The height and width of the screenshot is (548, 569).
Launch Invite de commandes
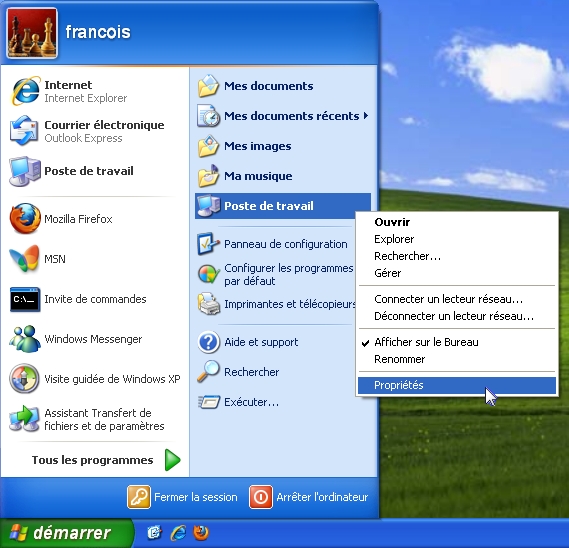click(95, 299)
